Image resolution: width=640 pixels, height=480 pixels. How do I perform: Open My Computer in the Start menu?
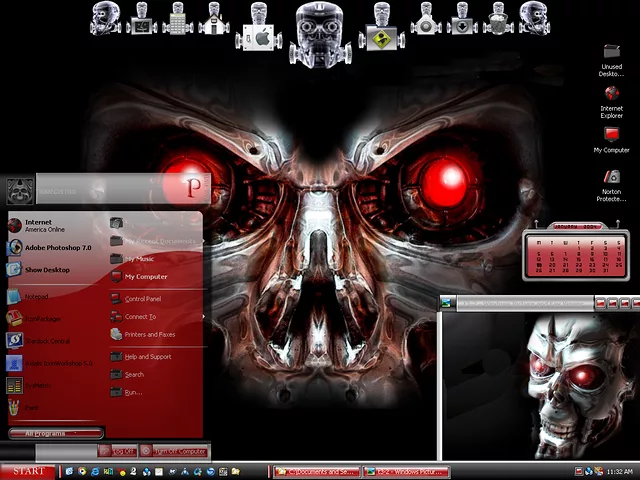[157, 277]
